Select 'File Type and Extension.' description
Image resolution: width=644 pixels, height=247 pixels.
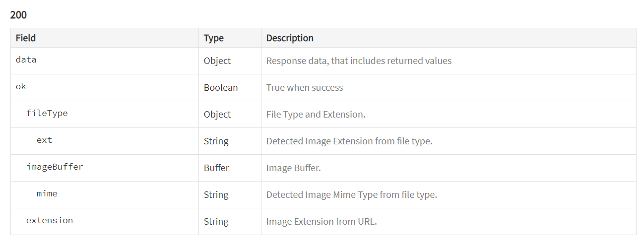click(316, 114)
